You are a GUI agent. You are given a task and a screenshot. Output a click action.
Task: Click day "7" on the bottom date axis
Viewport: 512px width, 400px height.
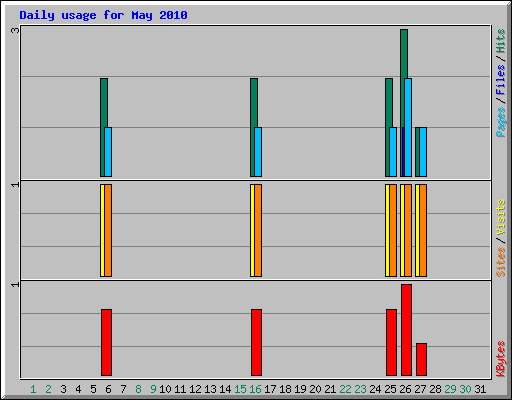(x=123, y=389)
